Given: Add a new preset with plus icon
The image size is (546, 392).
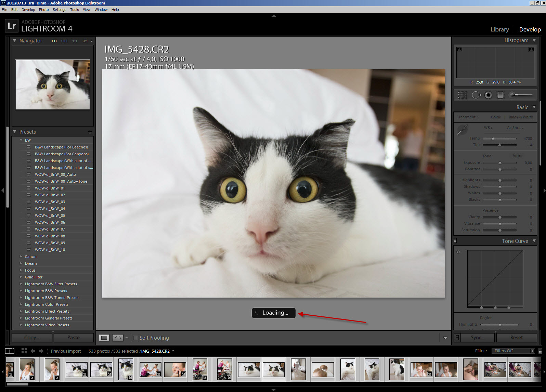Looking at the screenshot, I should coord(90,132).
